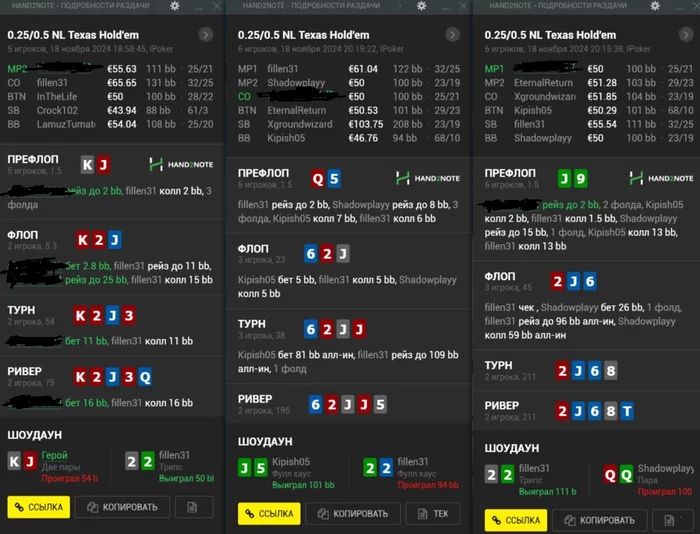This screenshot has height=534, width=700.
Task: Select fillen31 SB row in right window
Action: tap(589, 124)
